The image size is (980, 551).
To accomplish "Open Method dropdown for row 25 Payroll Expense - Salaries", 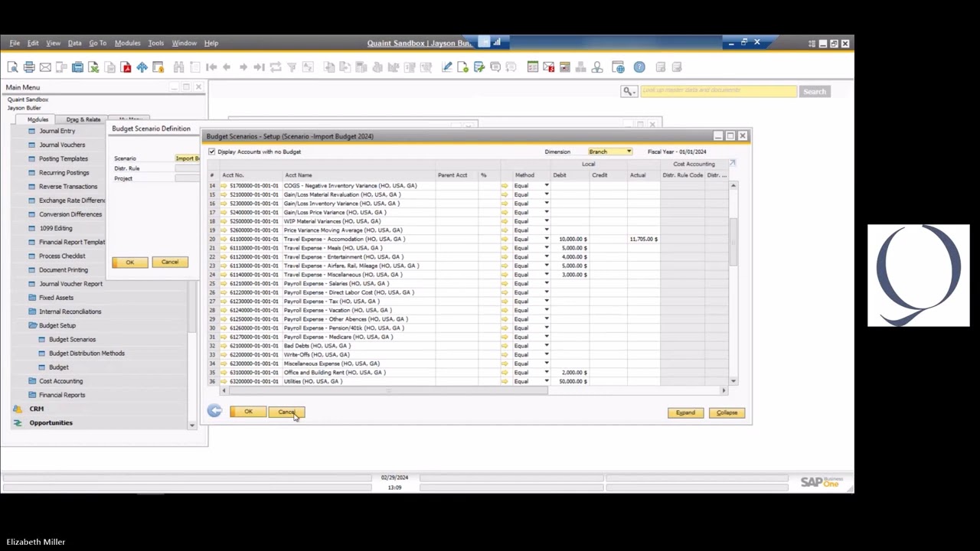I will (x=547, y=283).
